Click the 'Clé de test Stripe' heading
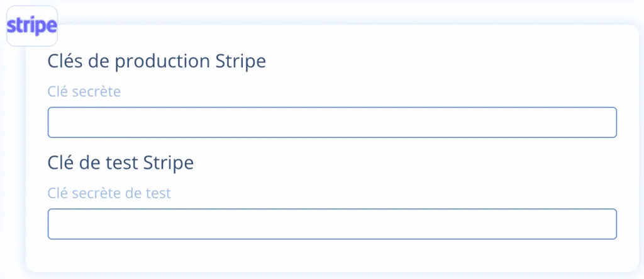This screenshot has width=644, height=279. tap(121, 162)
